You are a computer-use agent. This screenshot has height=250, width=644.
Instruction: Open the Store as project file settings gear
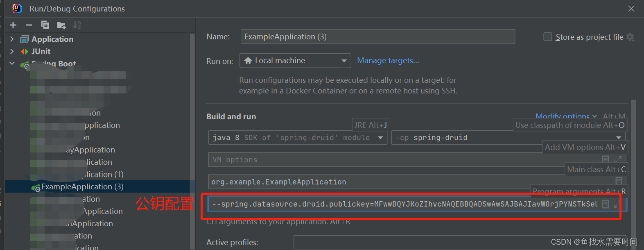(x=630, y=37)
